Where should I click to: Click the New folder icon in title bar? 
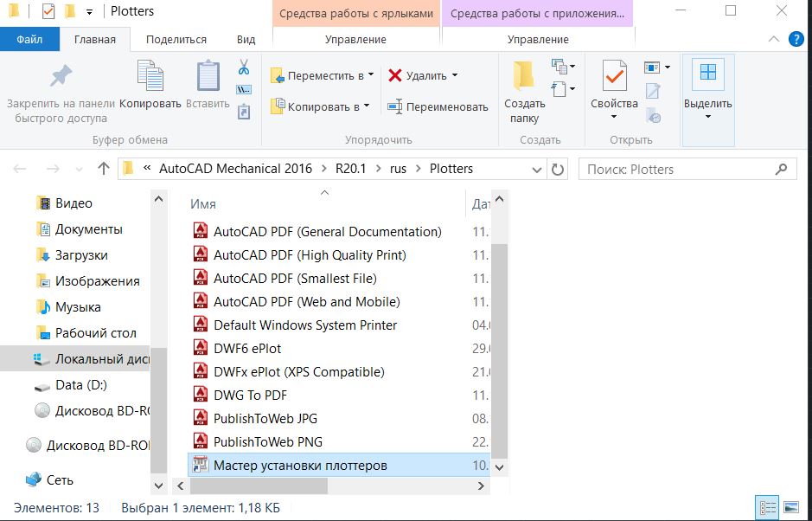[70, 11]
